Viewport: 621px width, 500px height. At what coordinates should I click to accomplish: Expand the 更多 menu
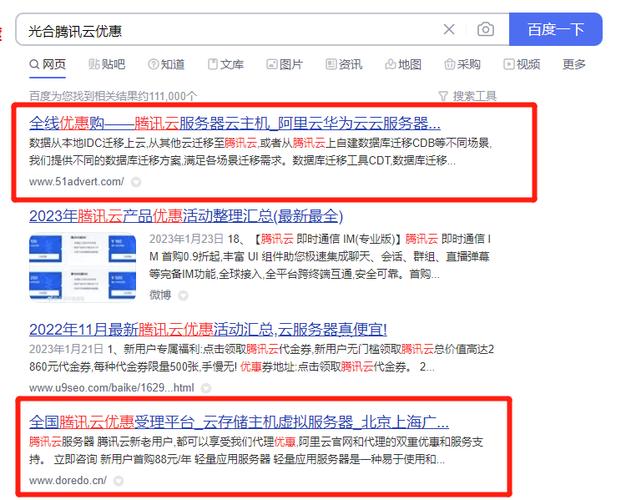[x=574, y=64]
